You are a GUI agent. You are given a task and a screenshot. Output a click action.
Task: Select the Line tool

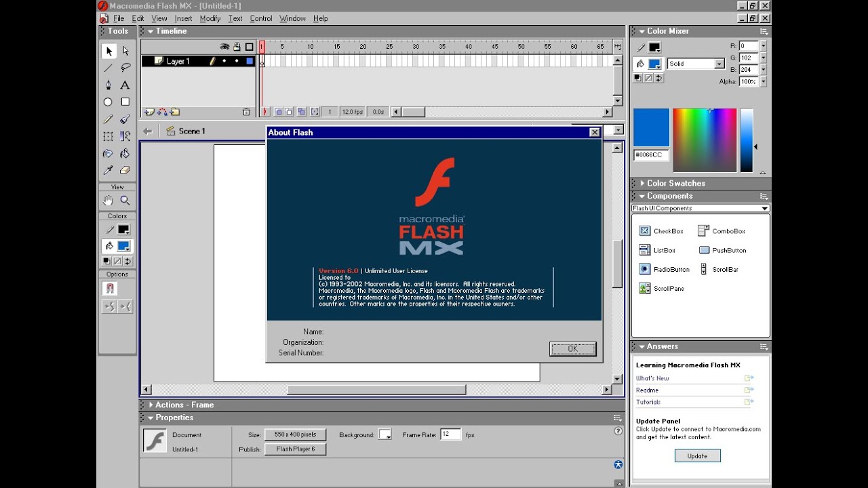tap(108, 68)
